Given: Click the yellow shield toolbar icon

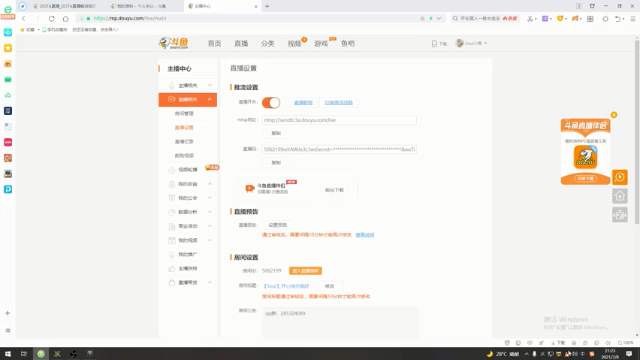Looking at the screenshot, I should pos(560,19).
